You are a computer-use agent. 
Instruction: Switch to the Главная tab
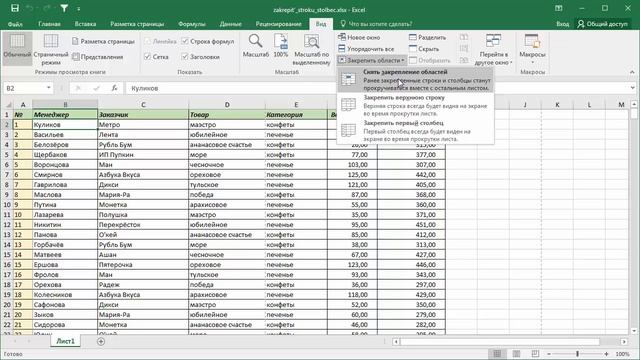click(49, 24)
